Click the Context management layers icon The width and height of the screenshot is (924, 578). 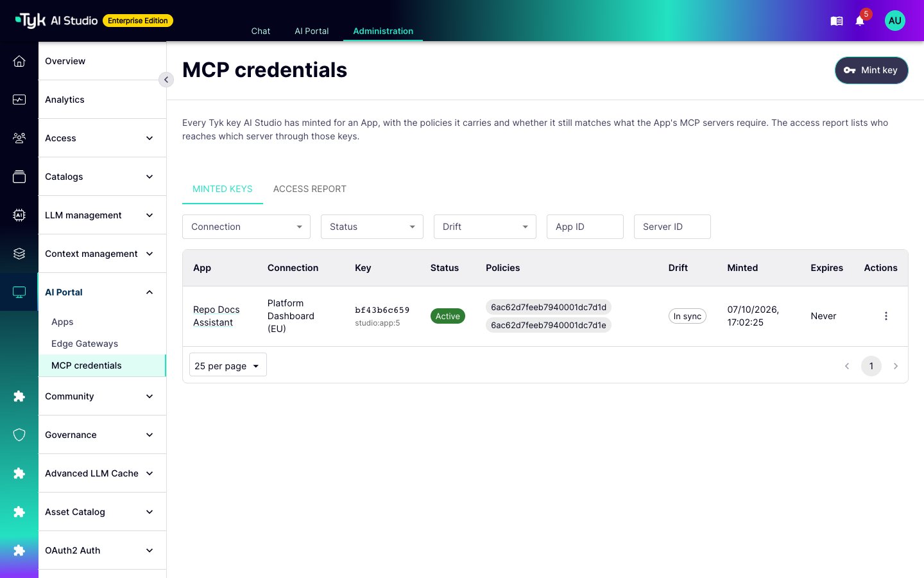tap(19, 254)
